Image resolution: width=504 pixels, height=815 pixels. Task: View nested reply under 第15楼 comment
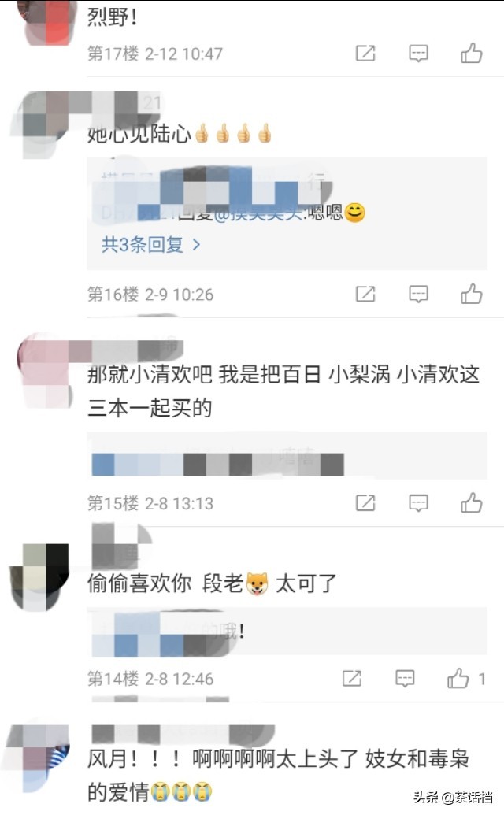pos(287,458)
